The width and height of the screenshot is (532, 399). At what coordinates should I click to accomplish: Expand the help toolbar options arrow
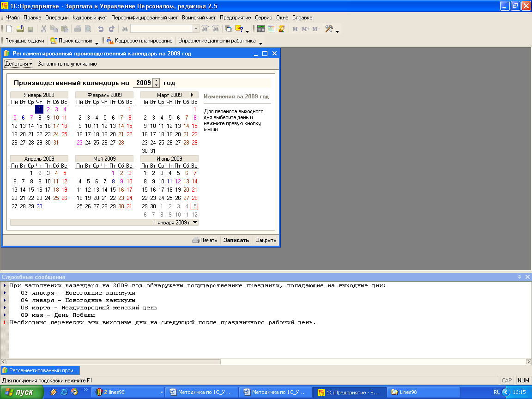(x=247, y=31)
